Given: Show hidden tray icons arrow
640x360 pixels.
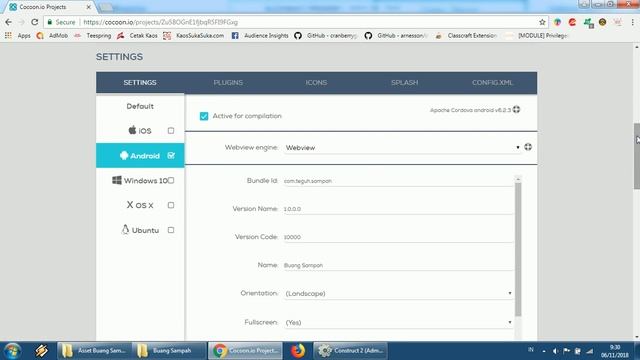Looking at the screenshot, I should 544,351.
